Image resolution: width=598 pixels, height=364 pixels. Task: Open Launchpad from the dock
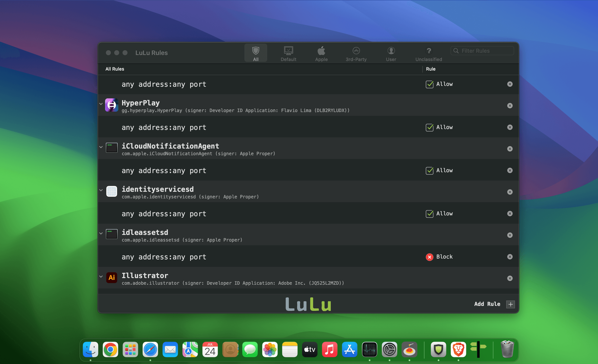130,349
